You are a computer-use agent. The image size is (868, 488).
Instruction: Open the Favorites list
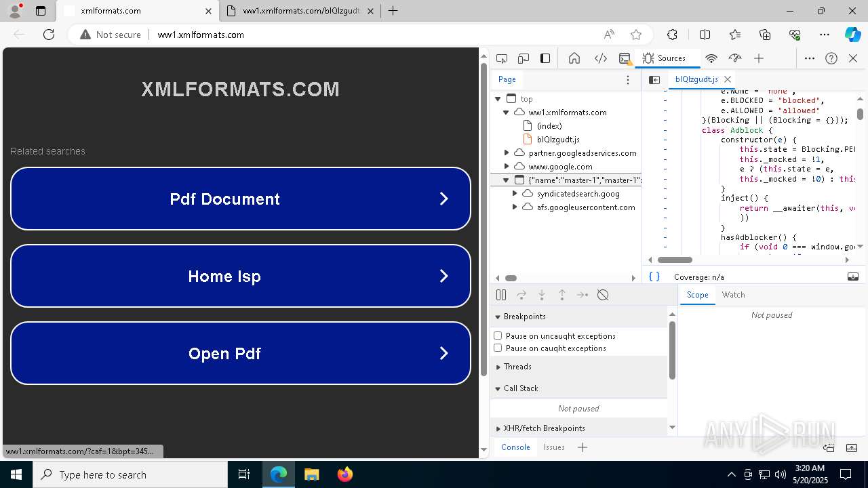click(x=735, y=35)
